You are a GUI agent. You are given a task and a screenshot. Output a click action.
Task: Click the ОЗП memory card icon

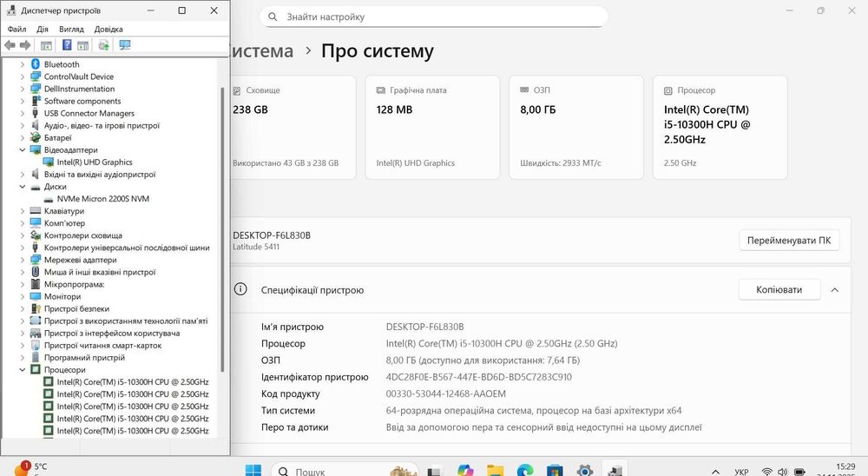tap(524, 89)
